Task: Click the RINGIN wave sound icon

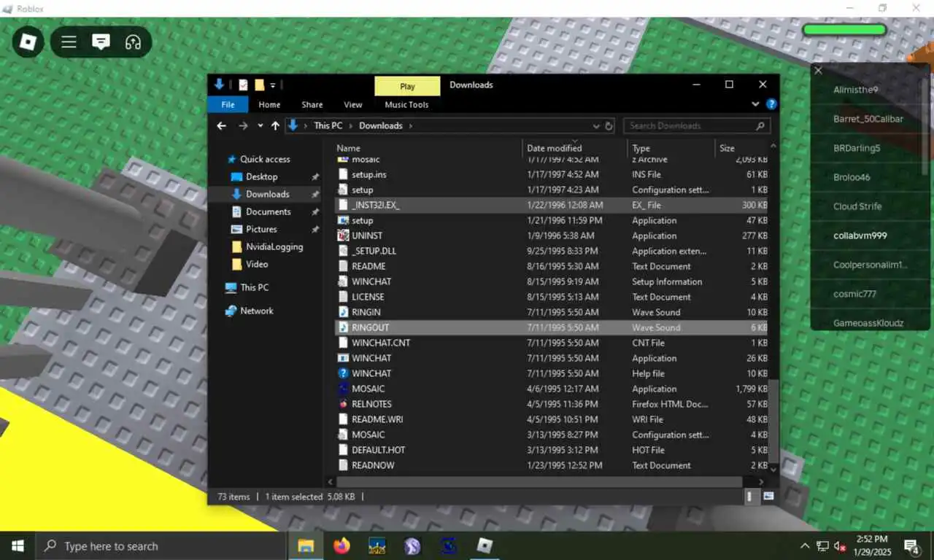Action: (344, 312)
